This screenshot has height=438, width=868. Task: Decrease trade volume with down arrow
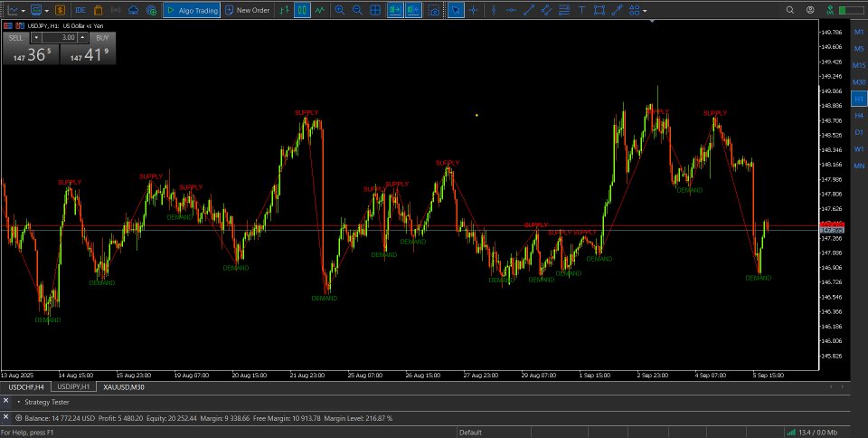pos(36,38)
